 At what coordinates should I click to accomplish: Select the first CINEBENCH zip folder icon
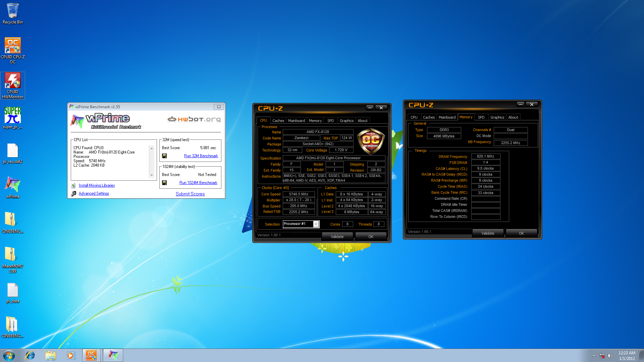[x=13, y=222]
